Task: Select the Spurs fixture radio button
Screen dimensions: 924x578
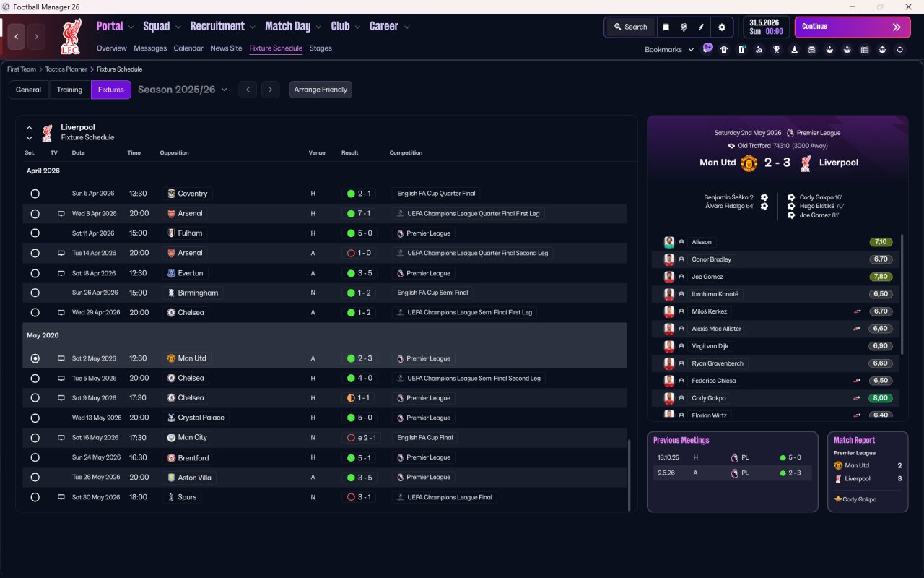Action: point(35,497)
